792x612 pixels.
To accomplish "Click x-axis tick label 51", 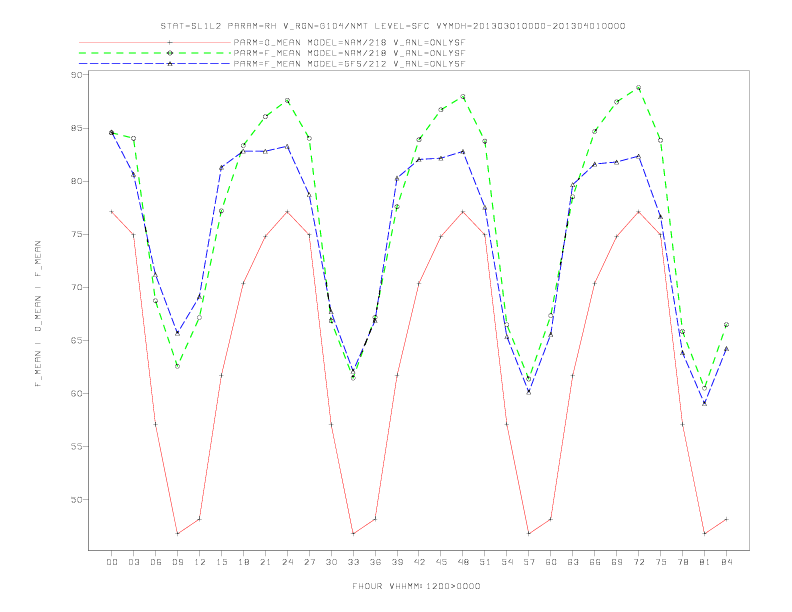I will click(485, 562).
